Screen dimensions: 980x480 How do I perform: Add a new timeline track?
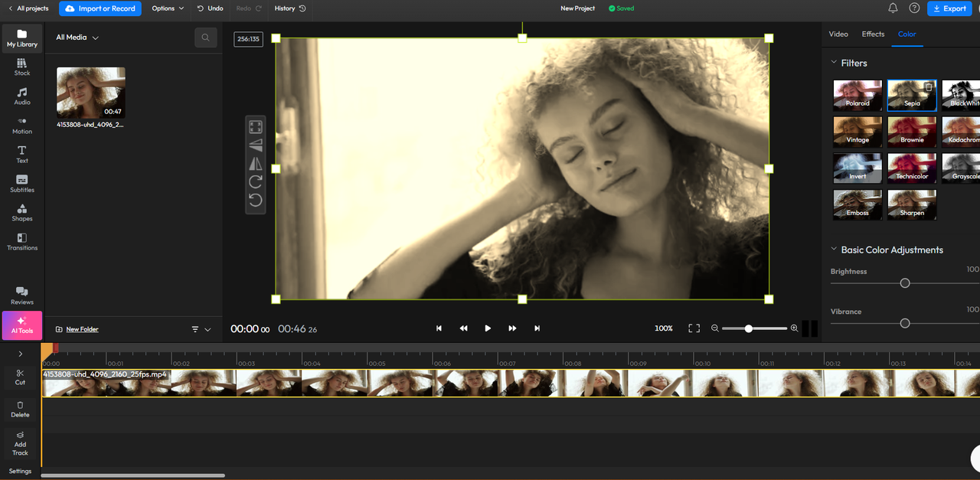(x=20, y=442)
